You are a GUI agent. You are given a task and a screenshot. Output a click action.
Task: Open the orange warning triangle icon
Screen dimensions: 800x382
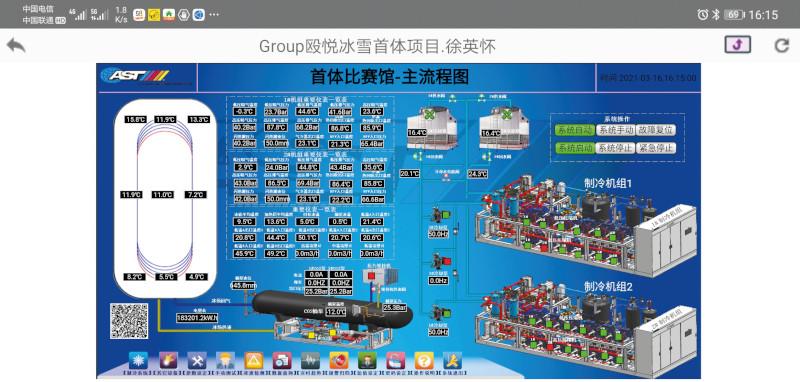[254, 360]
